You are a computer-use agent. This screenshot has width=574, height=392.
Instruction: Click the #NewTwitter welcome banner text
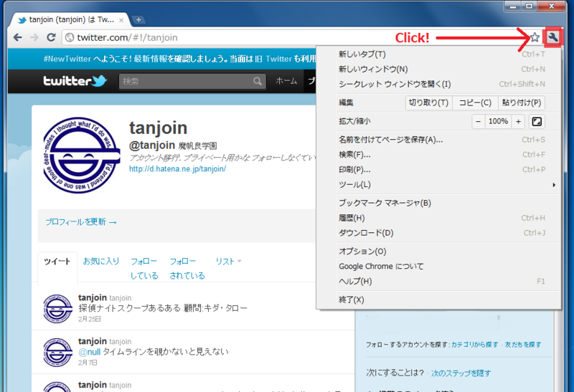point(179,59)
